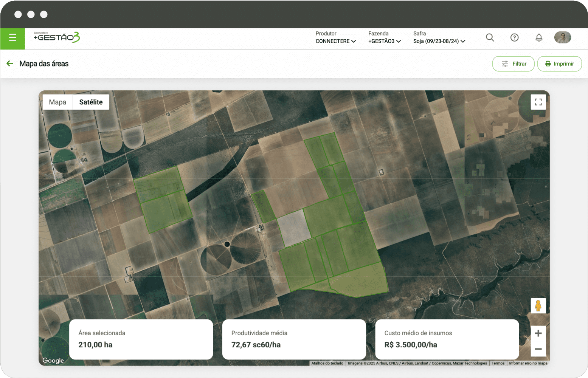Click the search magnifier icon
Screen dimensions: 588x378
tap(490, 37)
